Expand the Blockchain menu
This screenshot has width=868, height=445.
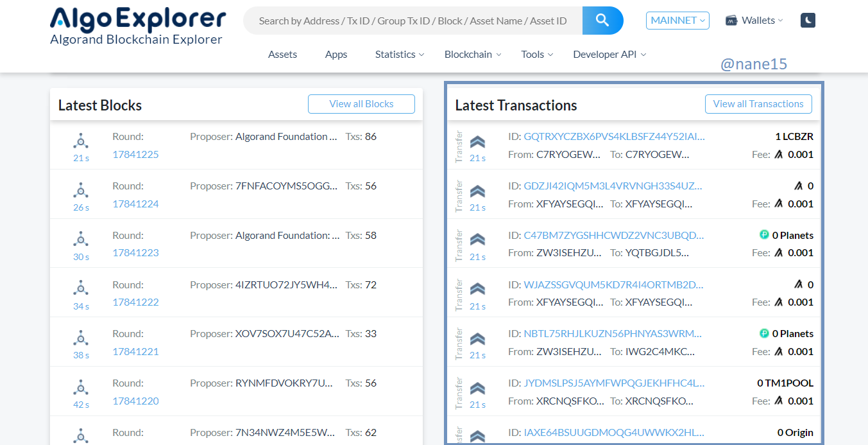point(473,55)
